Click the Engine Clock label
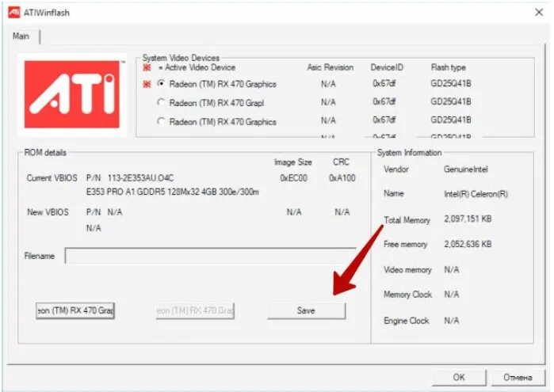 (407, 321)
